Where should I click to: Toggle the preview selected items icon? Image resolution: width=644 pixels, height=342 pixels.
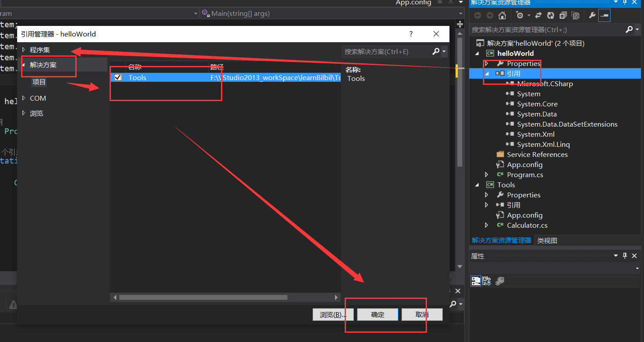pyautogui.click(x=605, y=15)
